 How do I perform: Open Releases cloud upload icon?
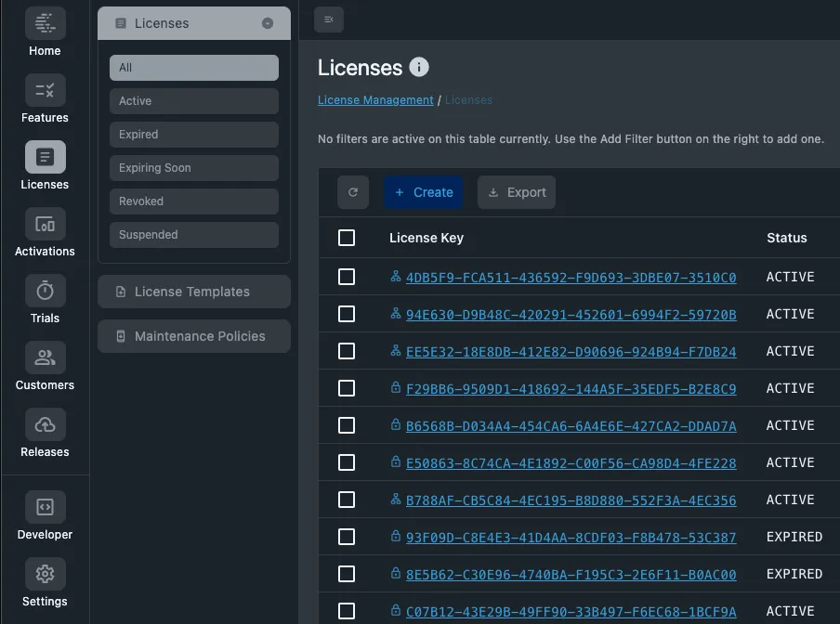(x=45, y=425)
